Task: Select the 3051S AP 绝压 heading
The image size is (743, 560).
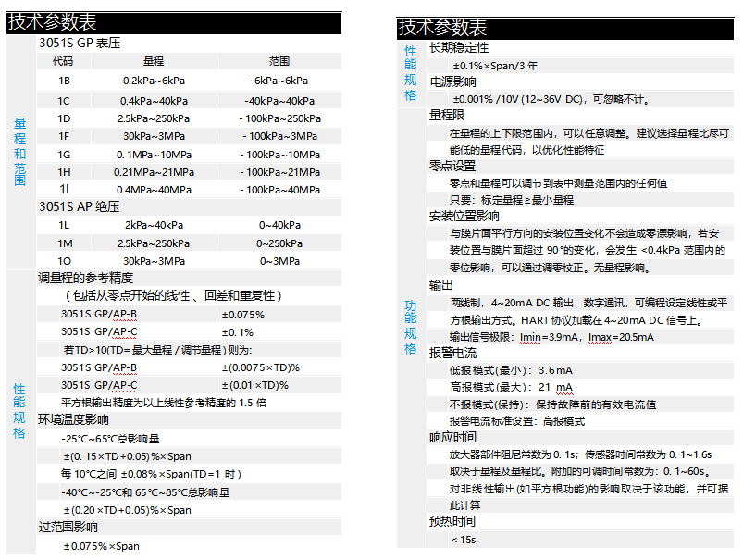Action: [x=80, y=206]
